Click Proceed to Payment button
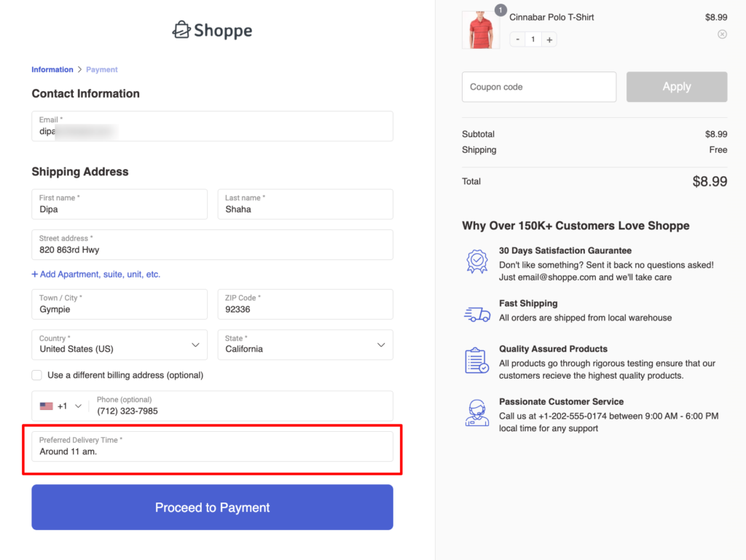 pyautogui.click(x=212, y=508)
